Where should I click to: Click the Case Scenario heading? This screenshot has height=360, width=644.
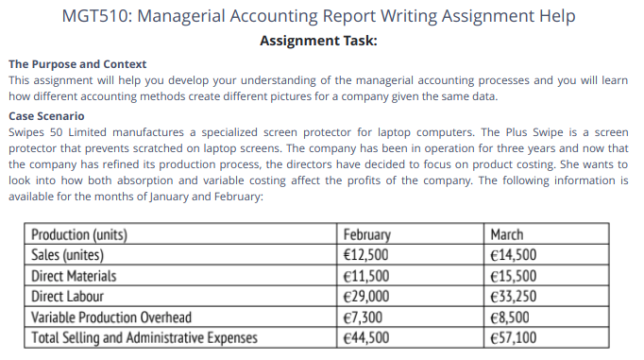[46, 116]
